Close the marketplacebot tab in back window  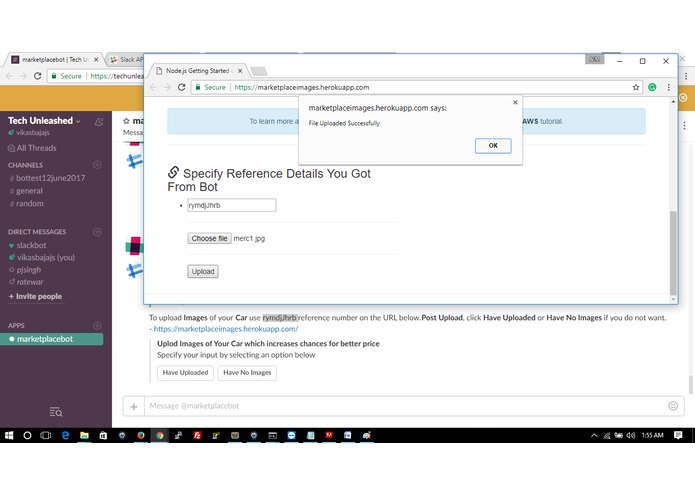tap(96, 59)
